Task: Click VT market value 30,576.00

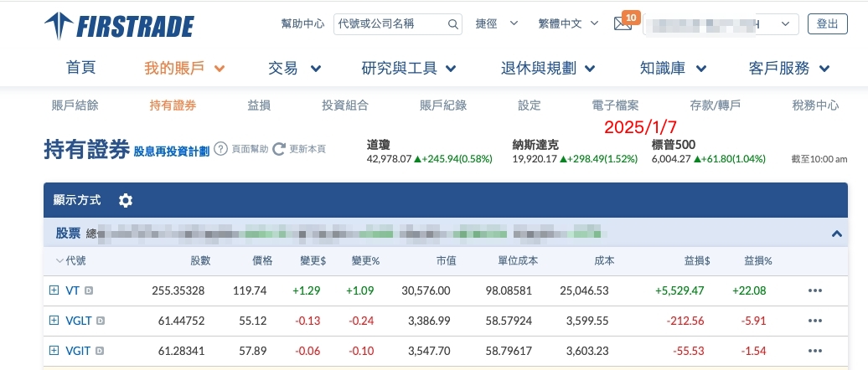Action: click(426, 291)
